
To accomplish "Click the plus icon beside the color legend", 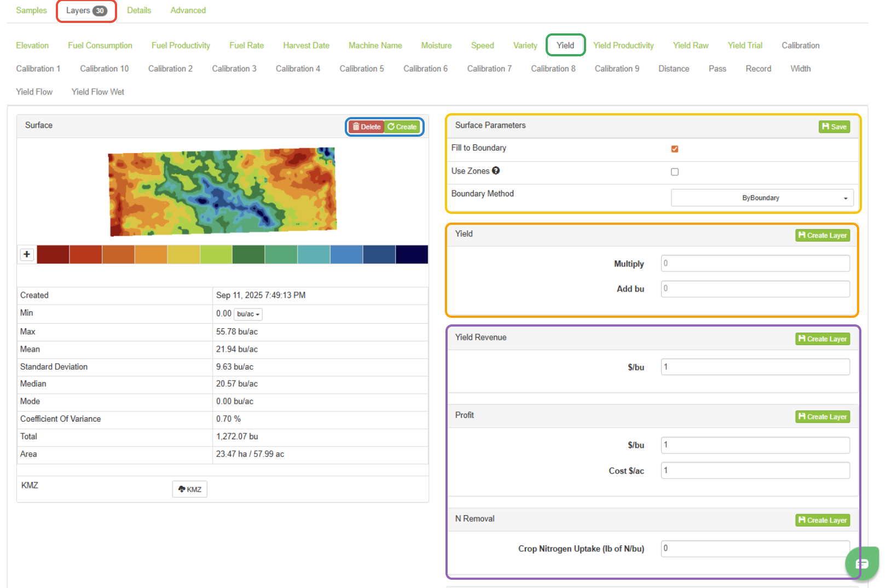I will pyautogui.click(x=27, y=254).
